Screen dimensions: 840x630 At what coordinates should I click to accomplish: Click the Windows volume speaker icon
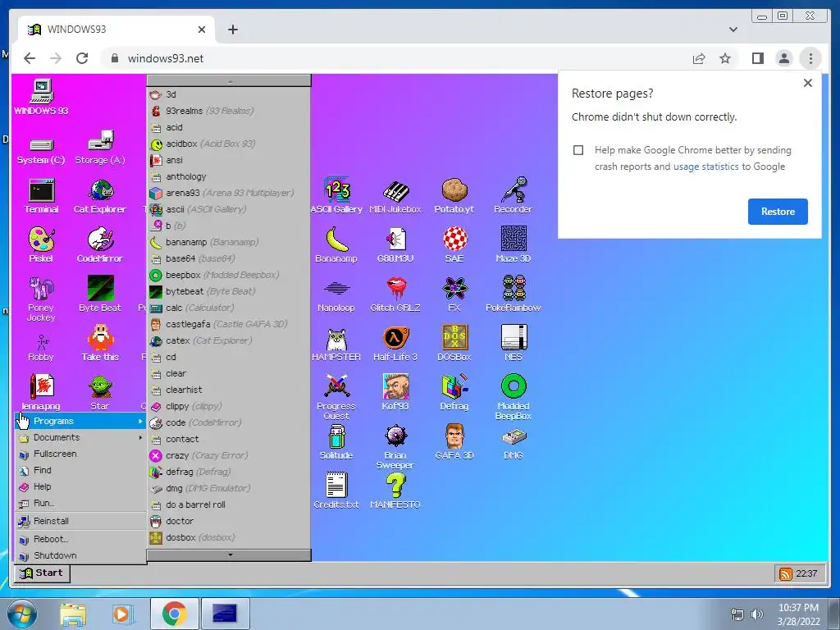pyautogui.click(x=757, y=614)
